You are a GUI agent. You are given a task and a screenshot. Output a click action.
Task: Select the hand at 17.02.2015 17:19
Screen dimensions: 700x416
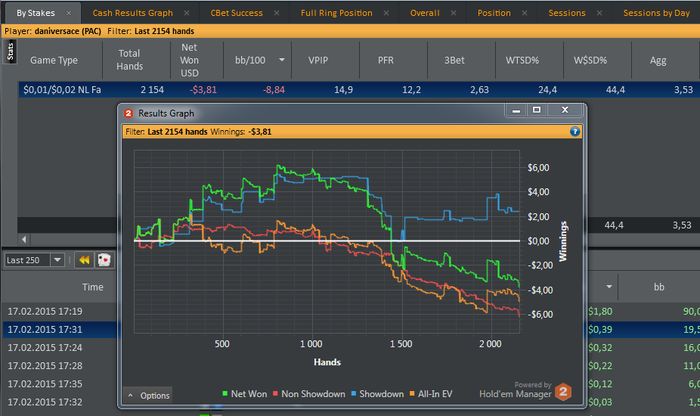[45, 312]
